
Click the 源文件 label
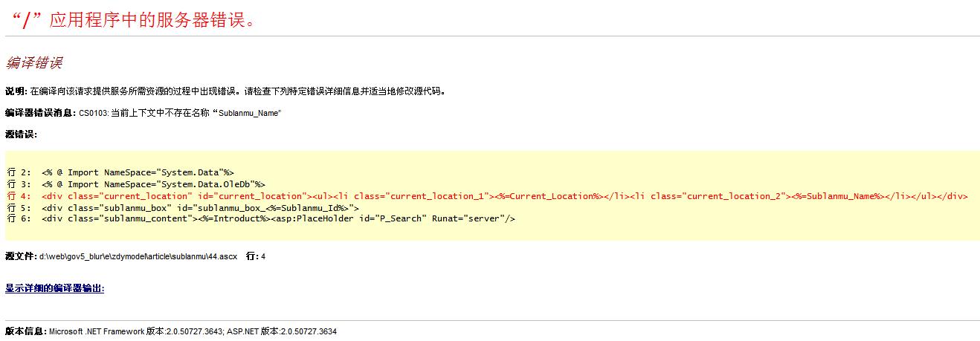(x=21, y=256)
